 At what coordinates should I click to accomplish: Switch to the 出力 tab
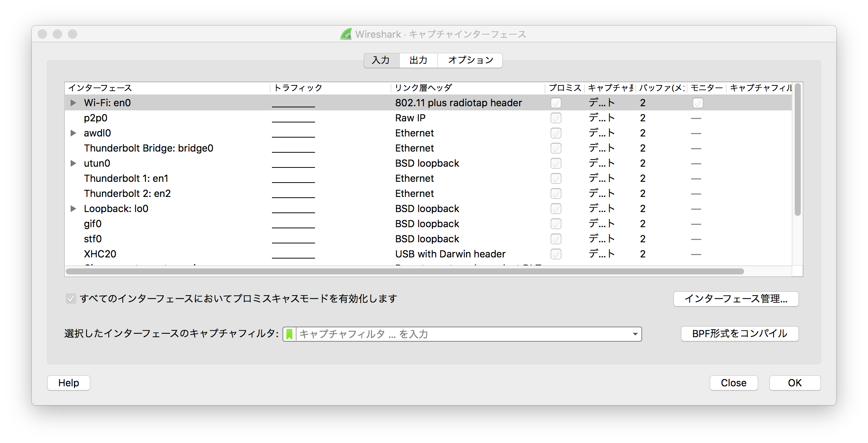[x=419, y=60]
